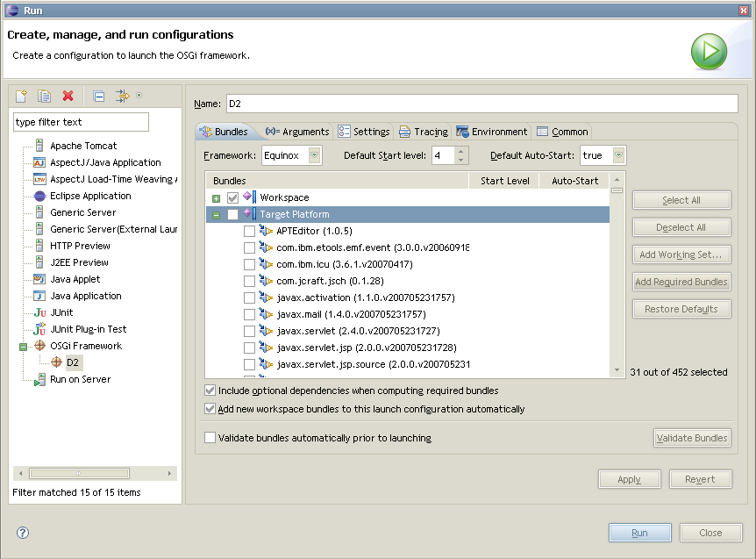Click the Java Application J icon
The width and height of the screenshot is (756, 559).
click(39, 296)
